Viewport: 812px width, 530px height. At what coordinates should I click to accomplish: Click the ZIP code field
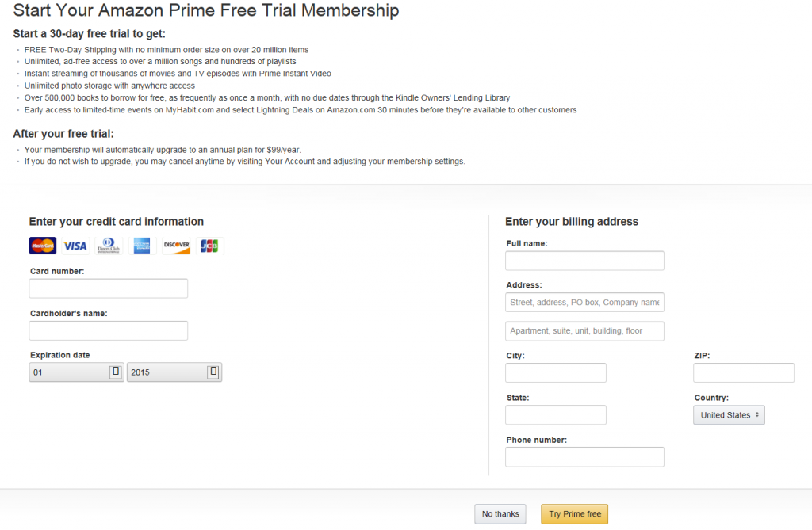pos(744,373)
